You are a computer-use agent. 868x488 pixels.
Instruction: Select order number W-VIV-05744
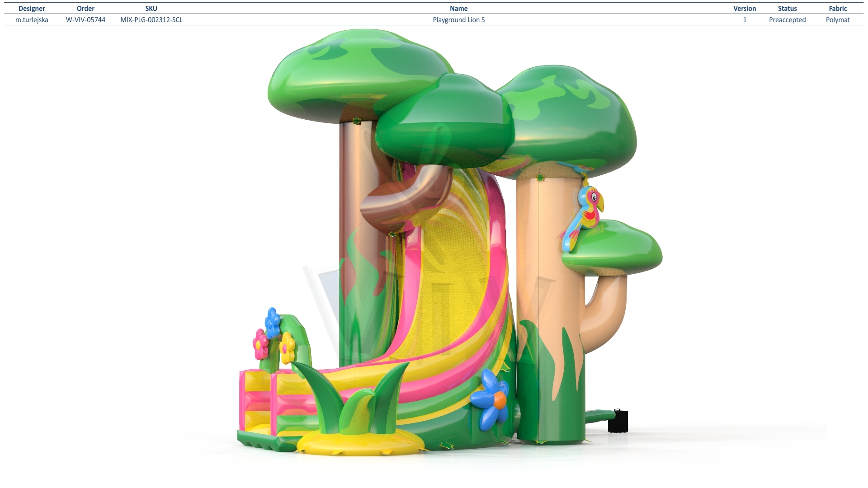coord(85,20)
